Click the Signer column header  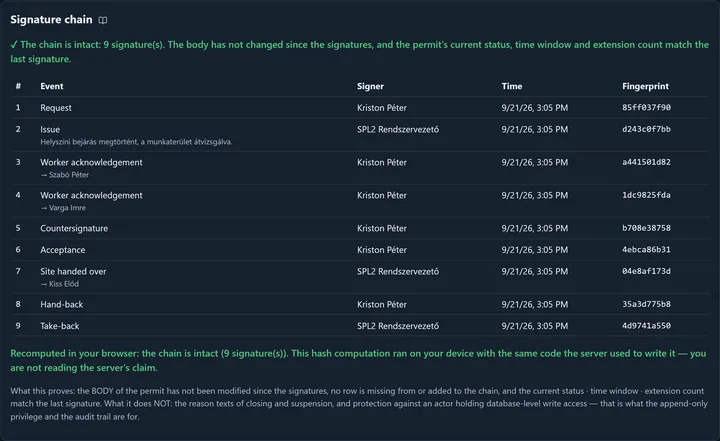pyautogui.click(x=370, y=86)
